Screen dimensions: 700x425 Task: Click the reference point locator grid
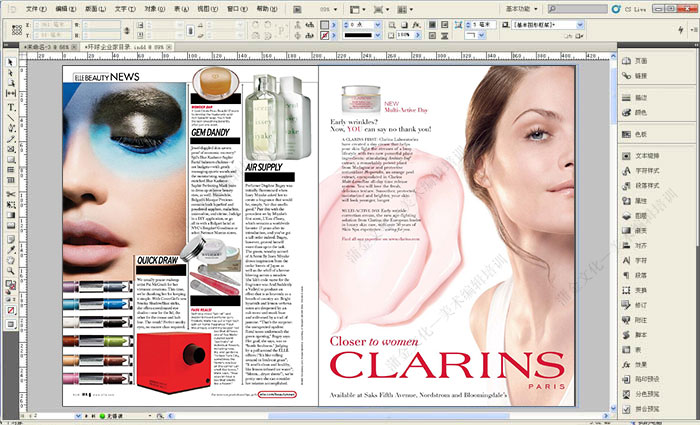17,30
